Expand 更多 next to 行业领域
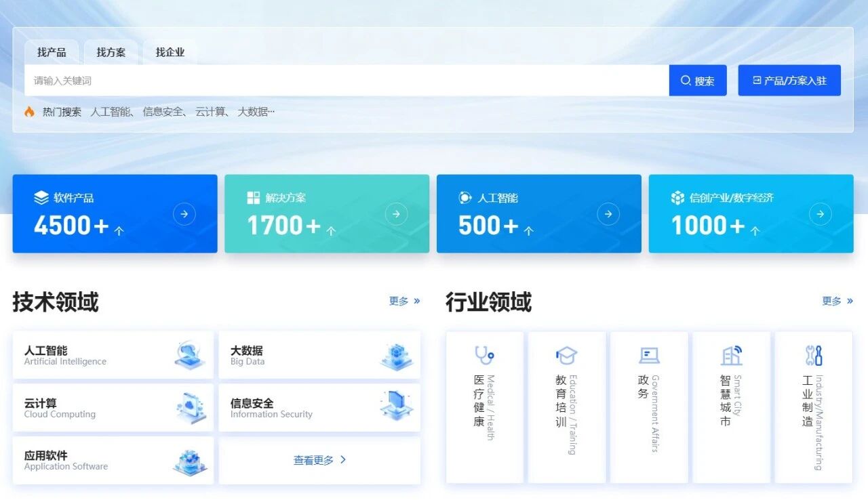868x500 pixels. 837,301
